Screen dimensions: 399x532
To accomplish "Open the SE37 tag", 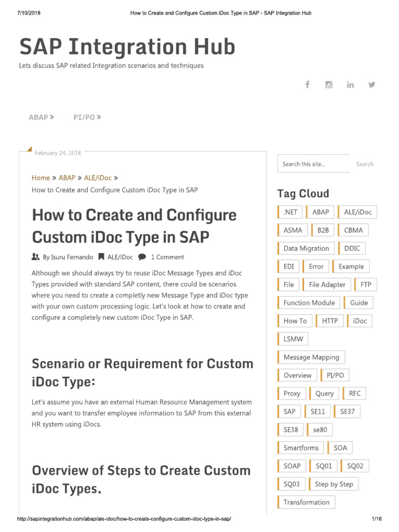I will pyautogui.click(x=347, y=411).
